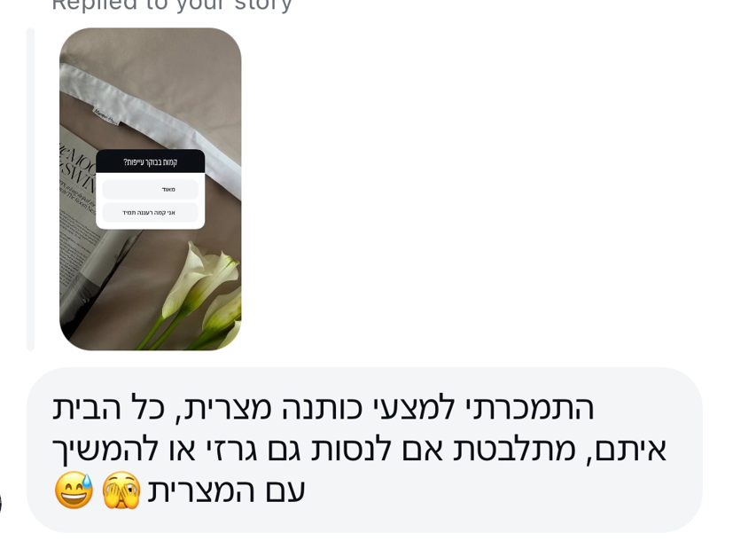Click the fabric label tag on white pillow
Viewport: 756px width, 549px height.
[x=106, y=117]
